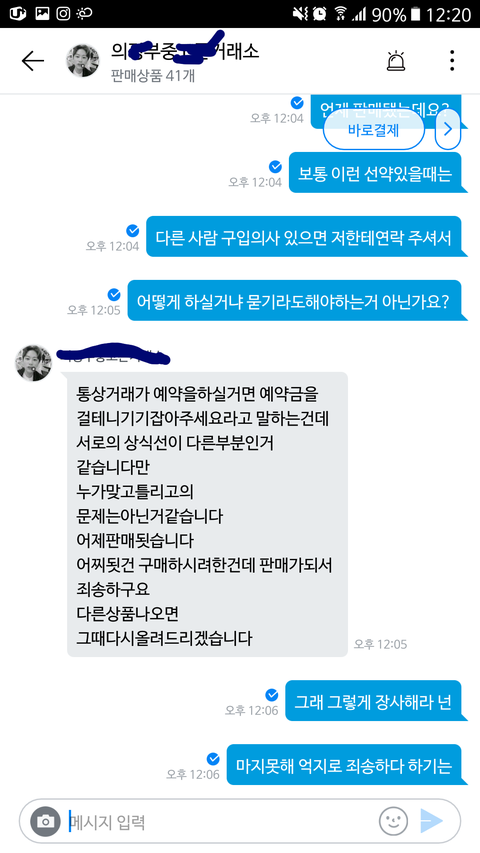Tap the message 다른 사람 구입의사 있으면
The image size is (480, 853).
click(304, 237)
